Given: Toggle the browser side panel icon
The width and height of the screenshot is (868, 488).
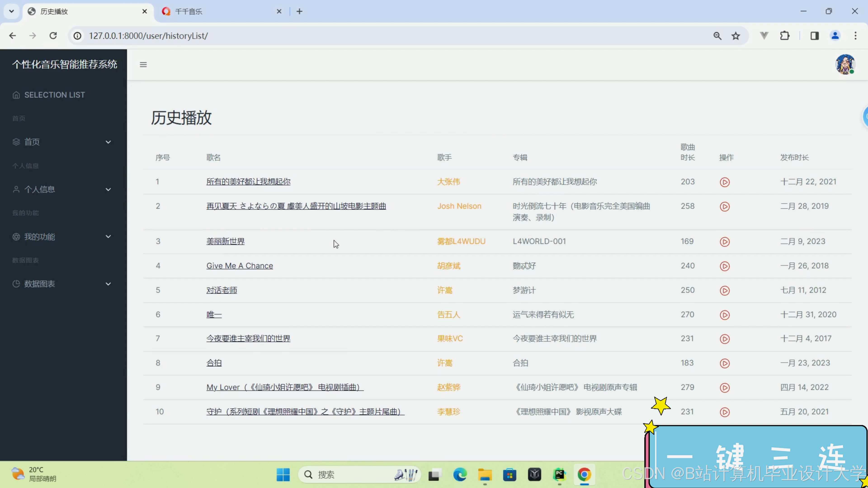Looking at the screenshot, I should [x=814, y=36].
